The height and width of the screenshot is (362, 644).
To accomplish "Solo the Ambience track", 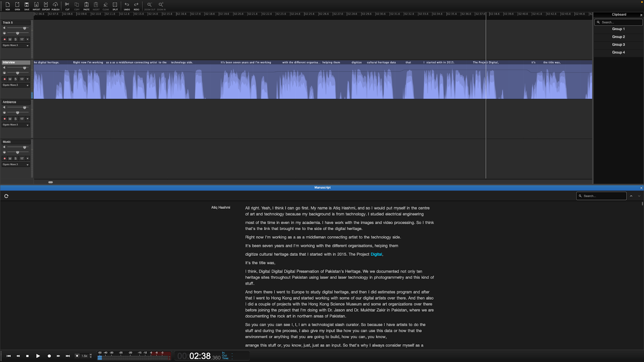I will (16, 119).
